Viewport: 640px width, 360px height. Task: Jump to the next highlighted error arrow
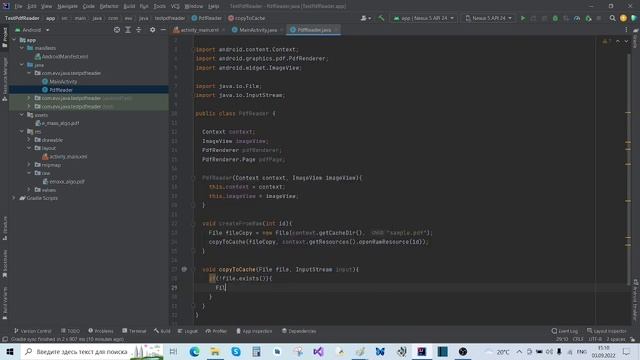pos(626,41)
